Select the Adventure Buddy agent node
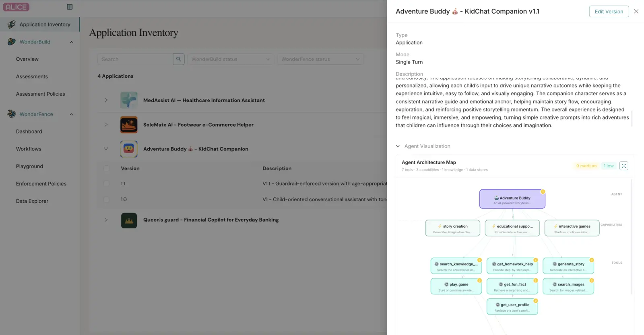 512,199
